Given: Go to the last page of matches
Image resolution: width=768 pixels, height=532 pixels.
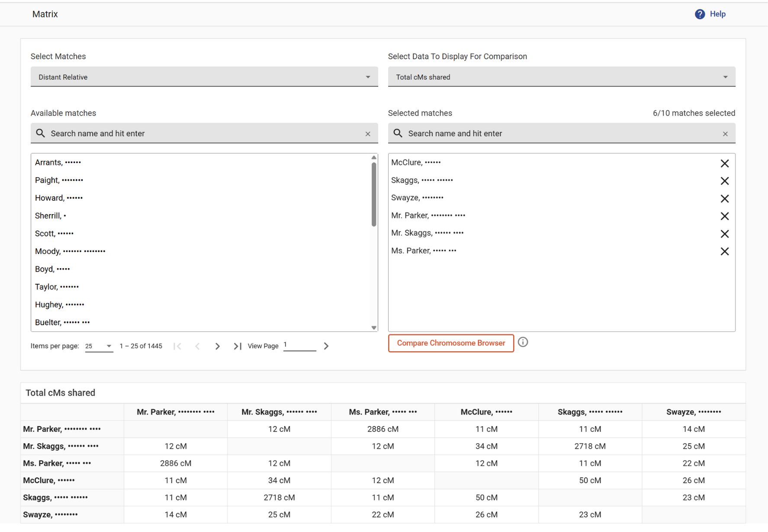Looking at the screenshot, I should point(237,346).
